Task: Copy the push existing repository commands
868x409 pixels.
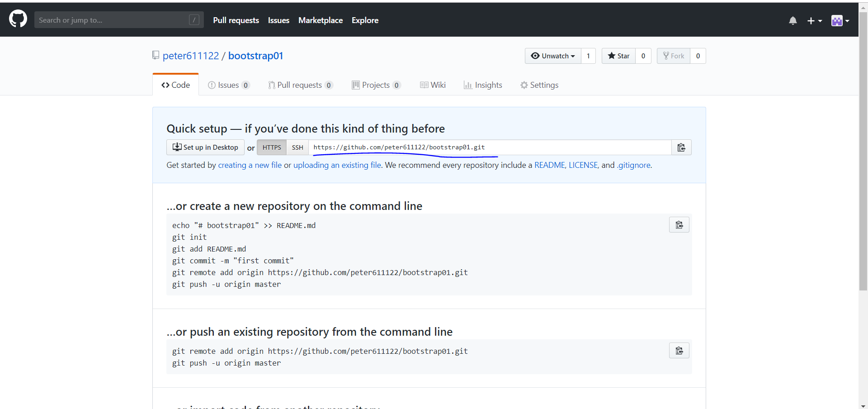Action: pos(679,351)
